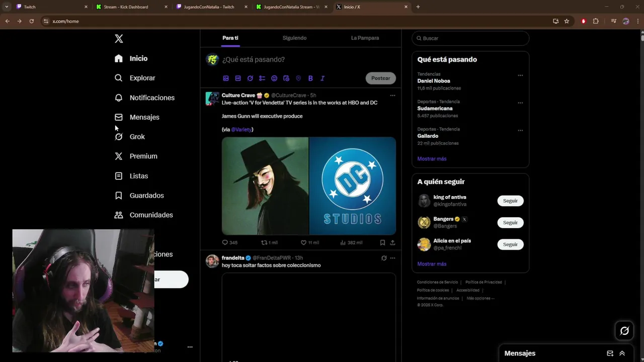
Task: Open options for Gallardo trend
Action: [x=520, y=130]
